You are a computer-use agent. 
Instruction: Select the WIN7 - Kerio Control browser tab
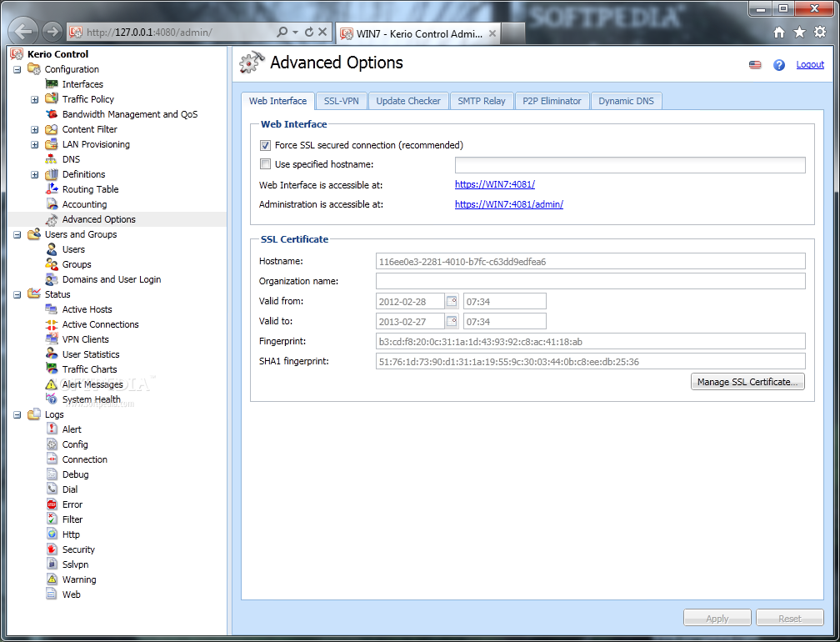[x=417, y=33]
